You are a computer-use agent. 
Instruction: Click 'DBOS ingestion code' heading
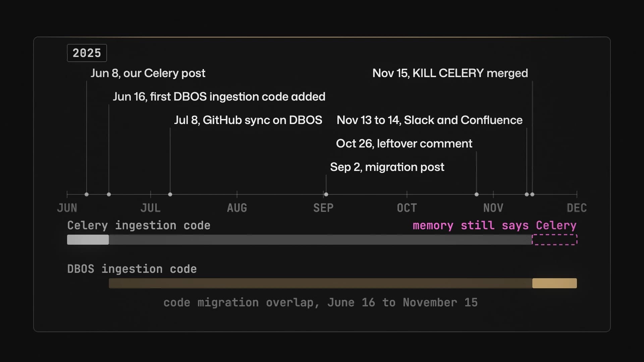[132, 269]
